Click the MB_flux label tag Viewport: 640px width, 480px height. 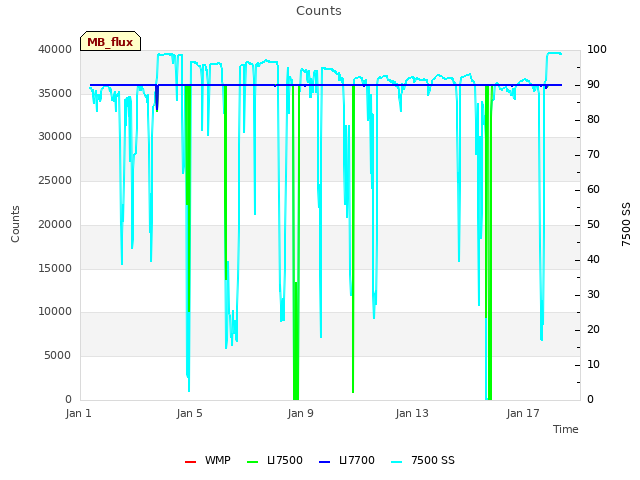click(110, 41)
